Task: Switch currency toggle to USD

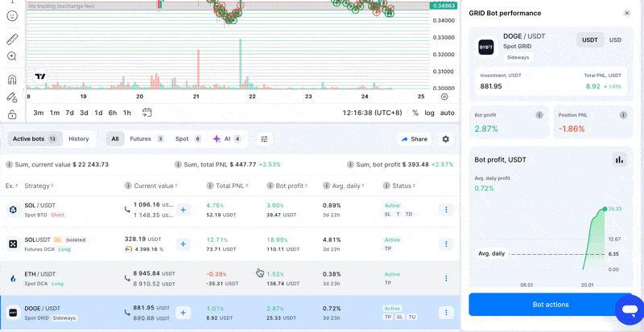Action: tap(615, 40)
